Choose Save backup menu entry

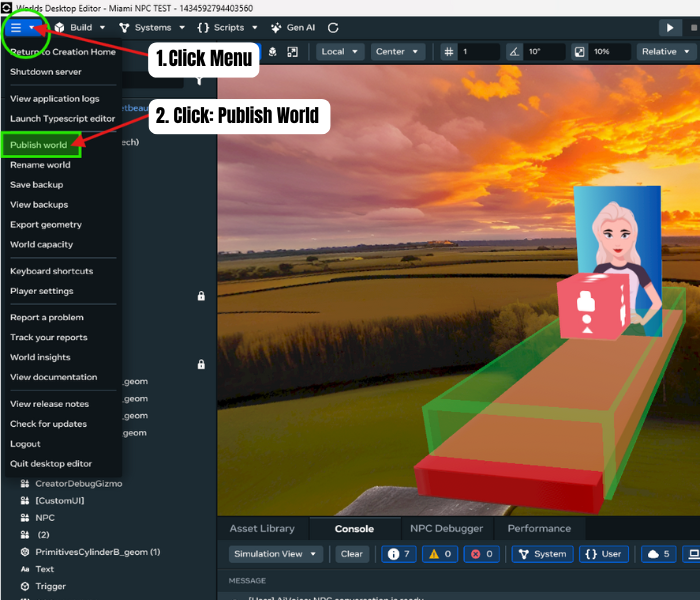pyautogui.click(x=36, y=185)
